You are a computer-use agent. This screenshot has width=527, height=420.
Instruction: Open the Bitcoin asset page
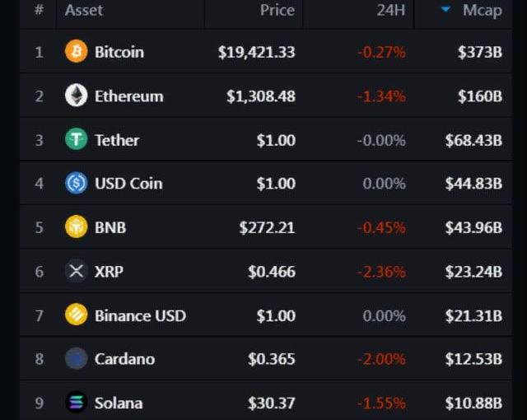[119, 52]
